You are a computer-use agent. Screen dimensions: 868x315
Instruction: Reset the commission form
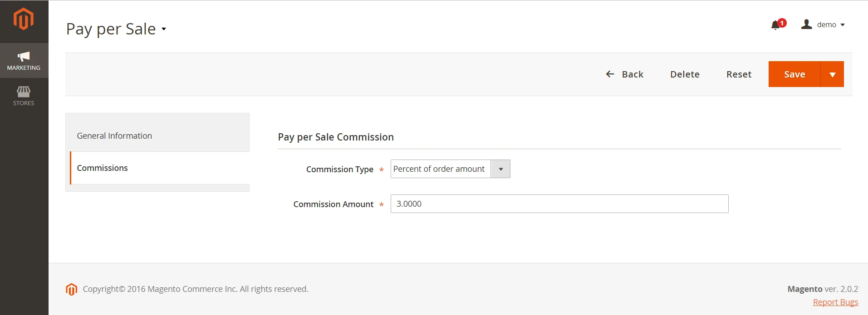coord(739,74)
